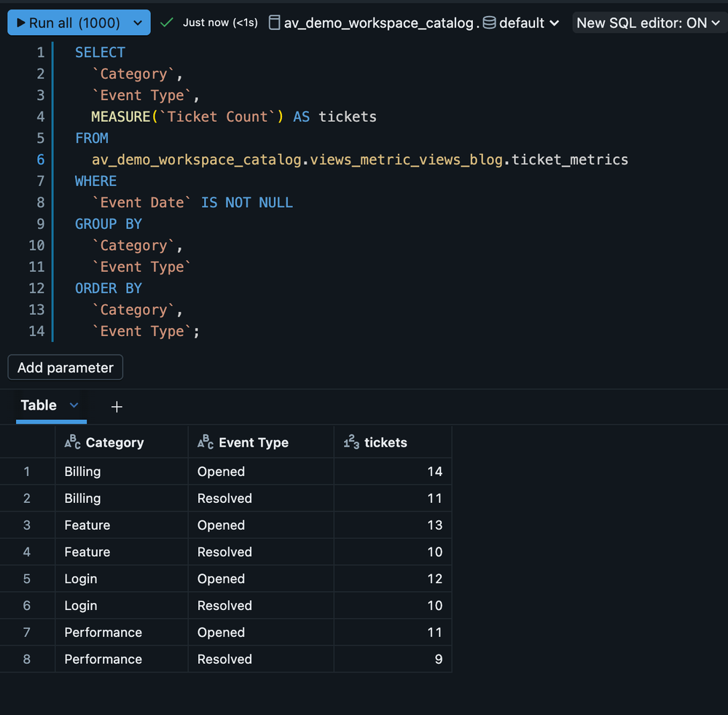Click the Event Type column type icon

pyautogui.click(x=206, y=442)
